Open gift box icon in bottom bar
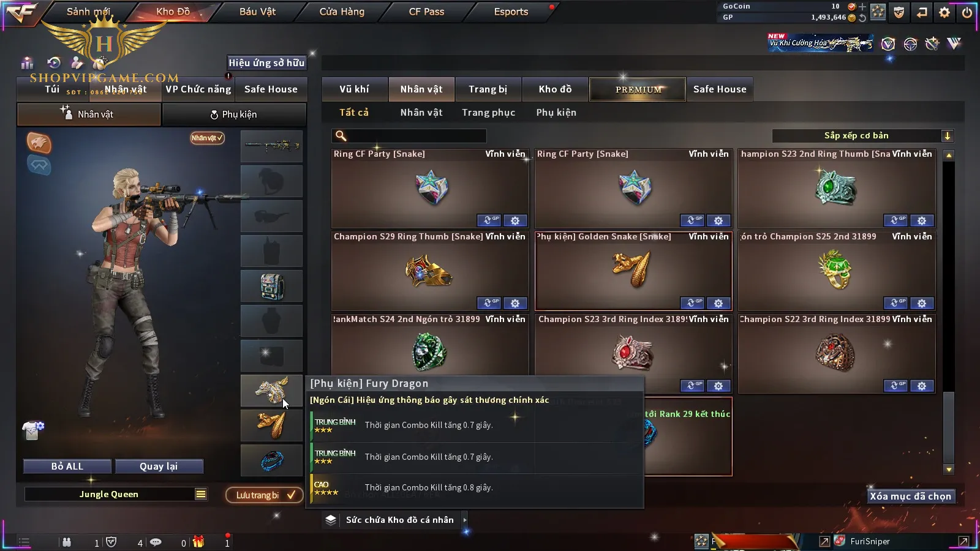The width and height of the screenshot is (980, 551). pyautogui.click(x=198, y=541)
